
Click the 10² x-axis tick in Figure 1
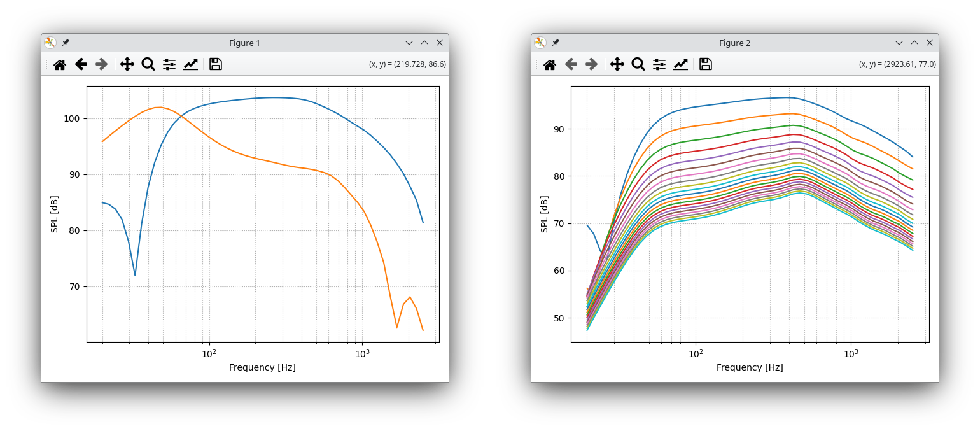click(209, 353)
